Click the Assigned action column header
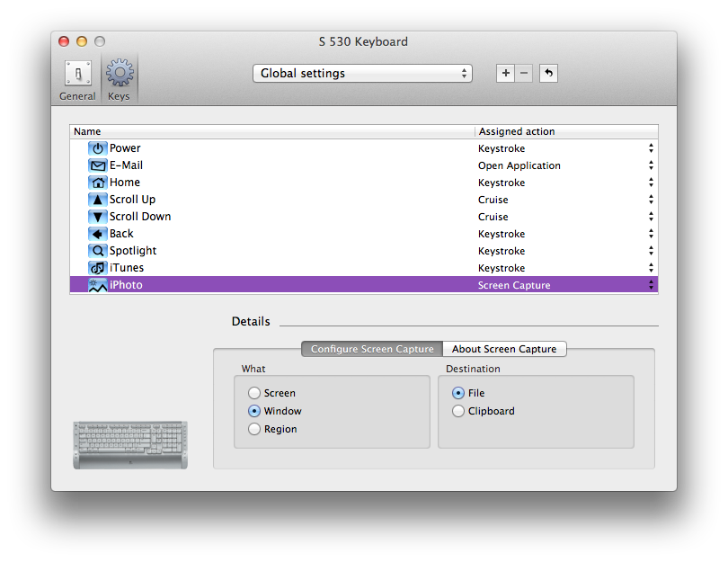Viewport: 728px width, 562px height. coord(566,131)
